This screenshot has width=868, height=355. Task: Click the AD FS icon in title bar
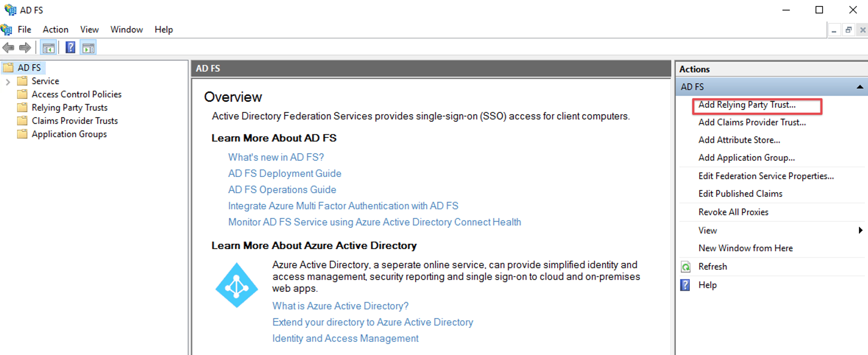(10, 10)
